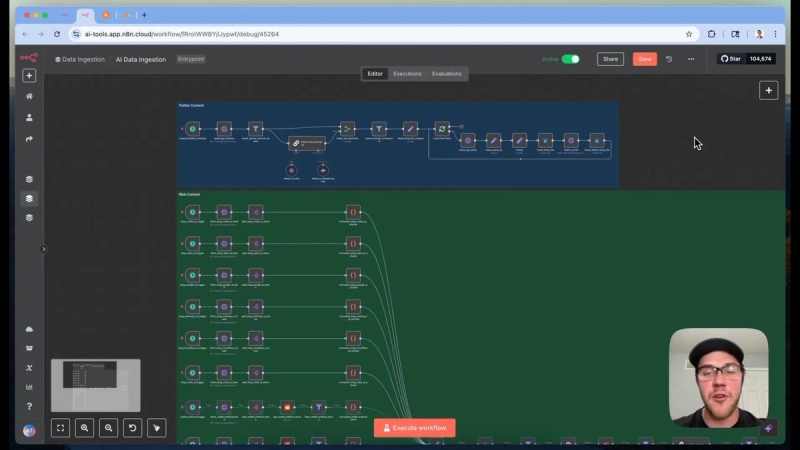Image resolution: width=800 pixels, height=450 pixels.
Task: Open new browser tab plus button
Action: (x=144, y=15)
